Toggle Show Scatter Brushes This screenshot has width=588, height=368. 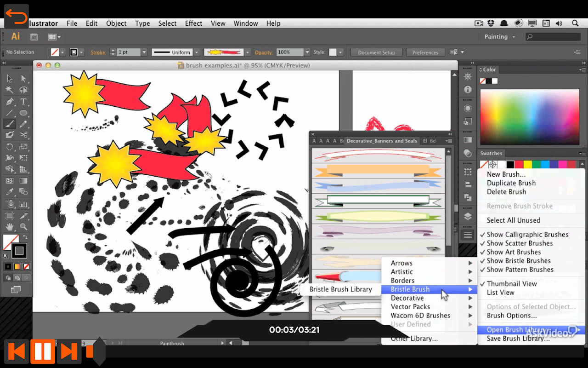520,243
